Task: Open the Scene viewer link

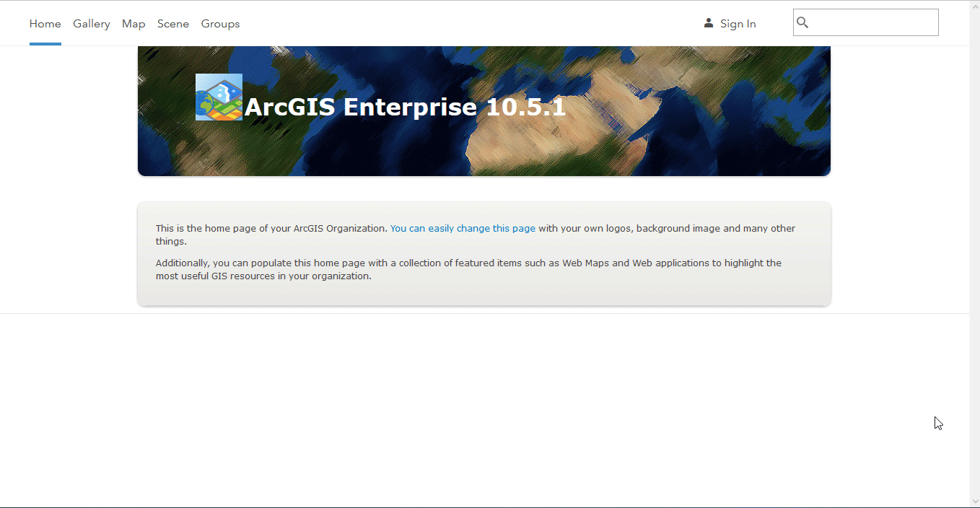Action: click(x=173, y=24)
